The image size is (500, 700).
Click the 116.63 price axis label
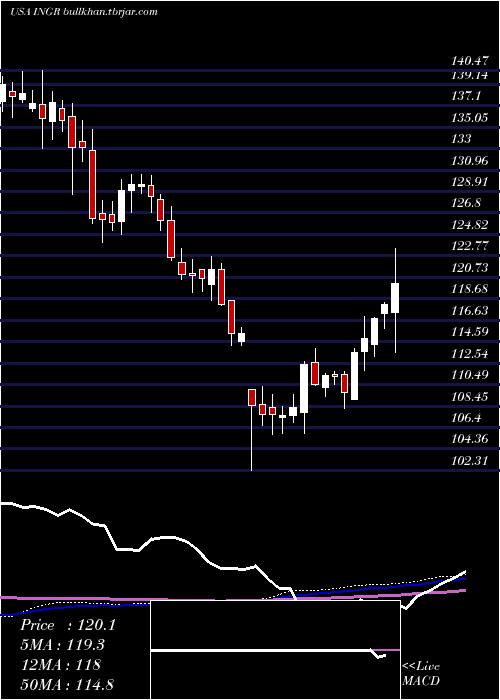pyautogui.click(x=469, y=310)
